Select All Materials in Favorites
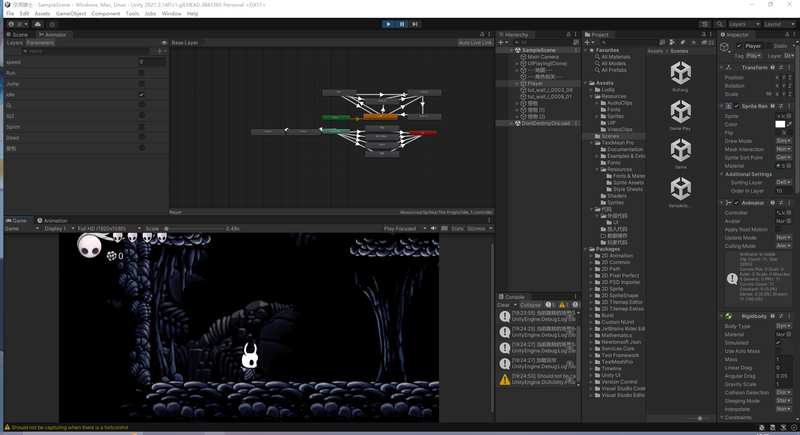This screenshot has height=435, width=800. pyautogui.click(x=615, y=57)
